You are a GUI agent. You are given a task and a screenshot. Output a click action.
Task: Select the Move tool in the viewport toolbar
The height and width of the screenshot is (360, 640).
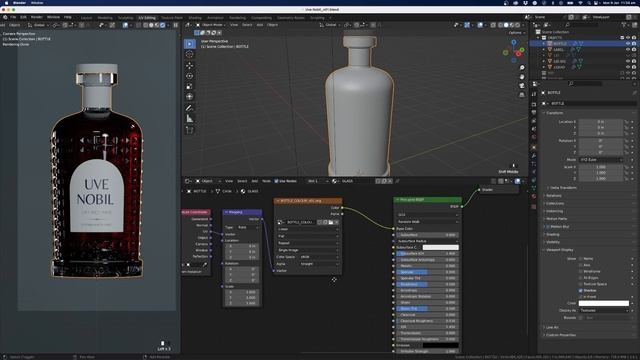pos(189,65)
